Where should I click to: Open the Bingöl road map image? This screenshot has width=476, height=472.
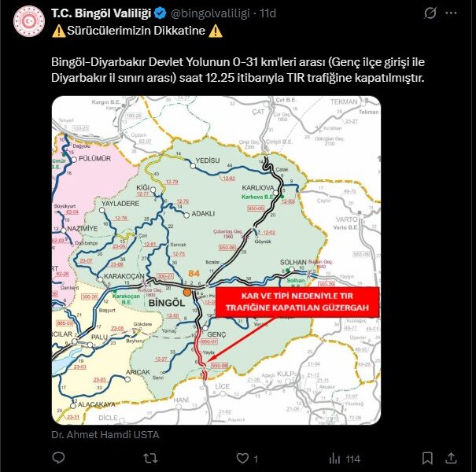coord(216,260)
